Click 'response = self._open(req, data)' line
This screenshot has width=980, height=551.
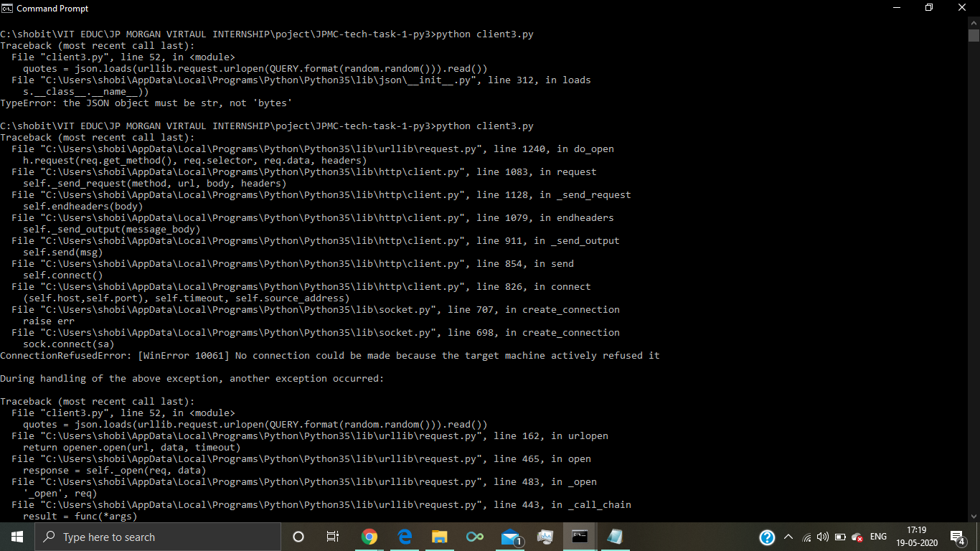[x=115, y=471]
